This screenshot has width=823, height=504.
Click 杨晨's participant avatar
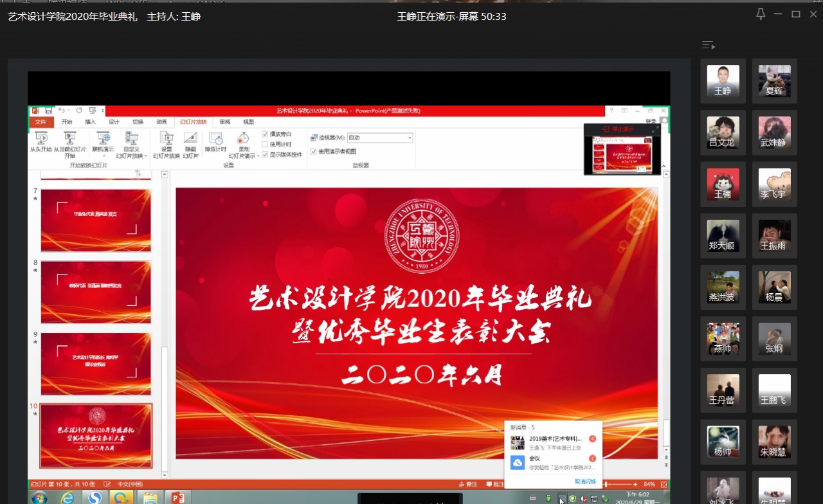774,287
